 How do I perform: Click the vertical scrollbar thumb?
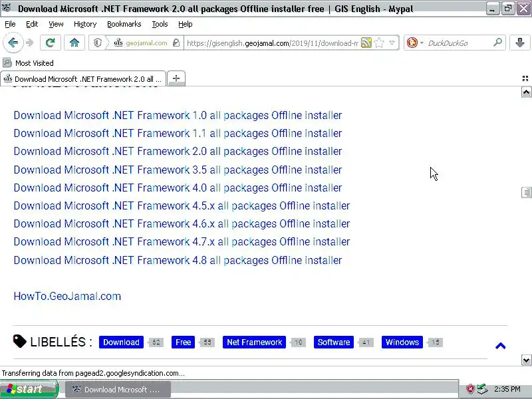(526, 192)
